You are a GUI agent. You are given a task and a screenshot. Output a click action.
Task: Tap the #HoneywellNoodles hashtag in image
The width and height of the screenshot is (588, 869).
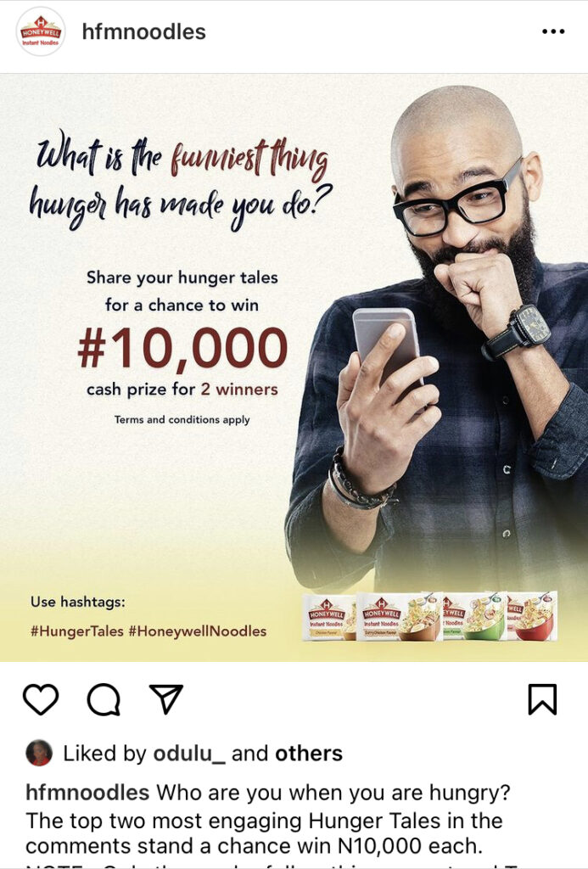pos(198,631)
